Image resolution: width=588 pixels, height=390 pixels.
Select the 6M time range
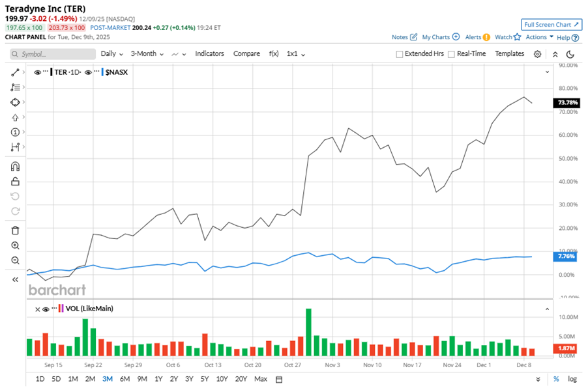125,379
